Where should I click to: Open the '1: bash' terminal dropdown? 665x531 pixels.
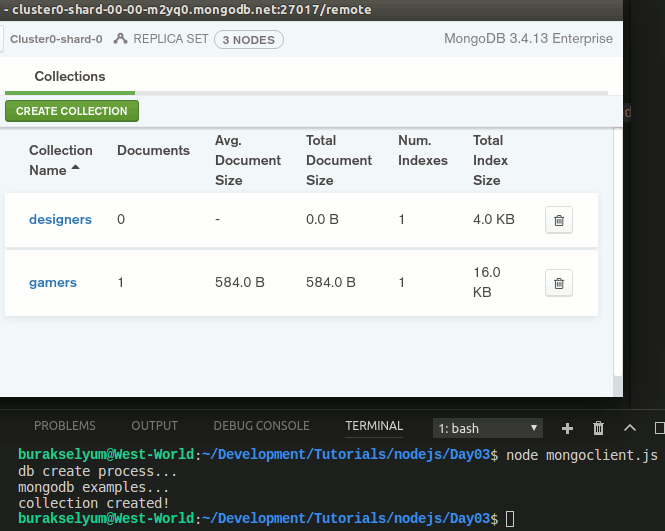pos(488,428)
